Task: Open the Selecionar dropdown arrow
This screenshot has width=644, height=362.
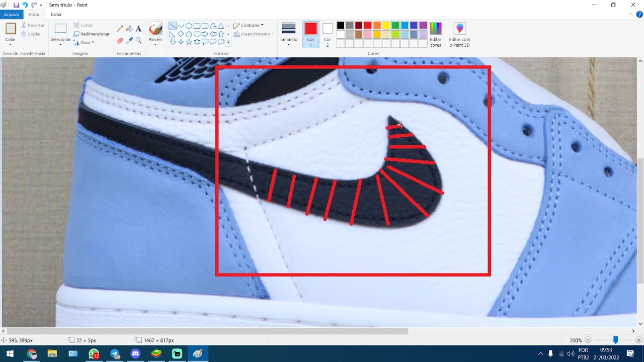Action: coord(60,44)
